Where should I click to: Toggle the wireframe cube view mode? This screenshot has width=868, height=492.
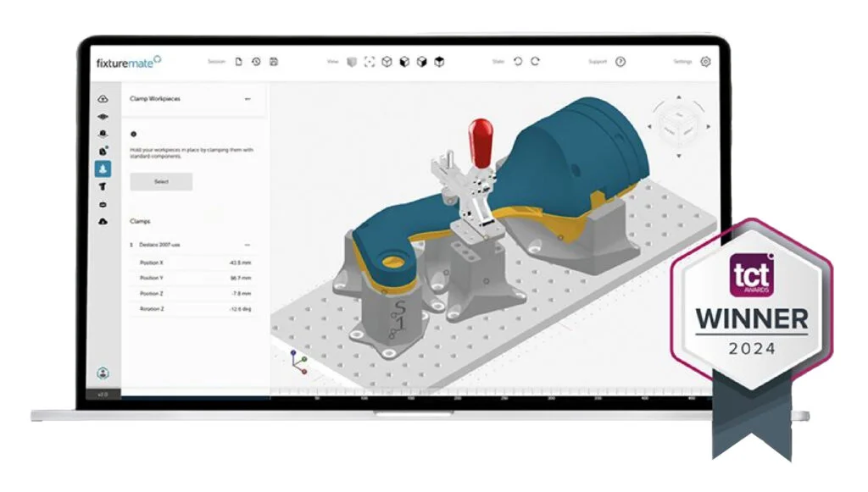[387, 62]
